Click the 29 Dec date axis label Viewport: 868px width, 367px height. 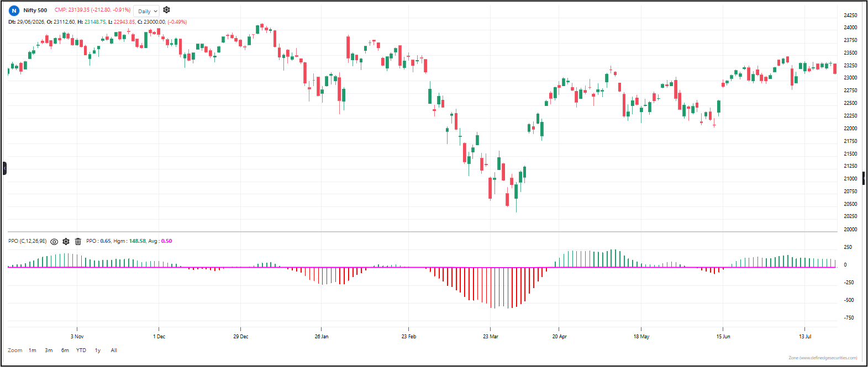click(241, 337)
